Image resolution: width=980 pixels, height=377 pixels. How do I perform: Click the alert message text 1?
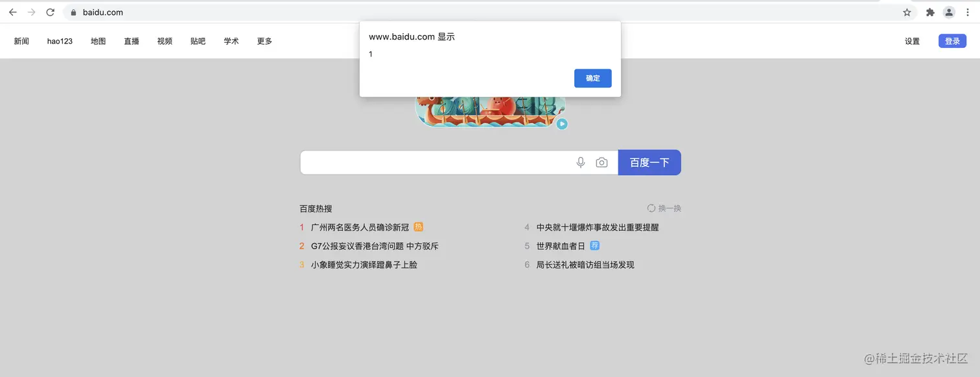(371, 55)
